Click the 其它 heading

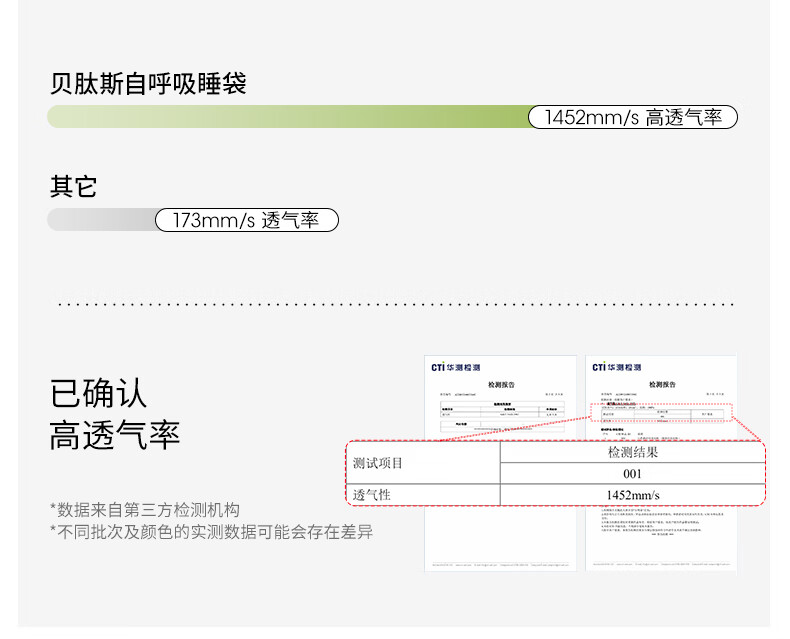click(x=74, y=186)
